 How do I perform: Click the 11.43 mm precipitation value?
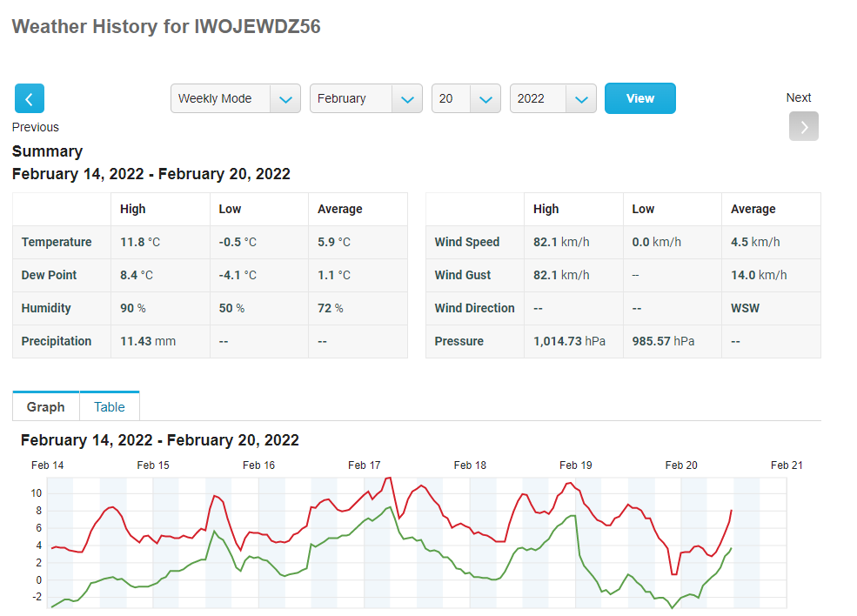[x=148, y=341]
